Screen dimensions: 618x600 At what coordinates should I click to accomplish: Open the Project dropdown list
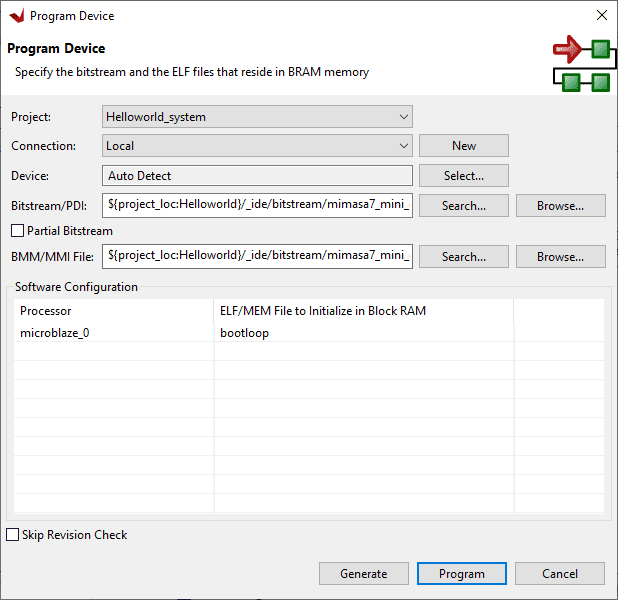coord(257,117)
